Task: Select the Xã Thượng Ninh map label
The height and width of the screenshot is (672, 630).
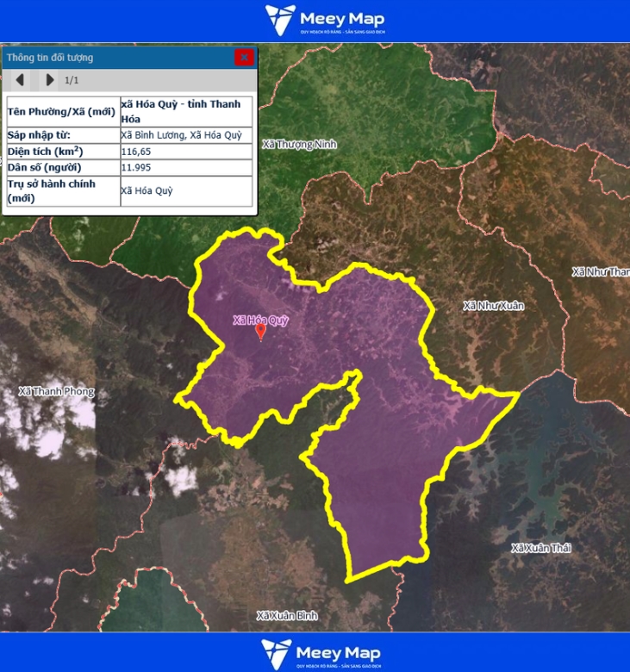Action: [x=299, y=144]
